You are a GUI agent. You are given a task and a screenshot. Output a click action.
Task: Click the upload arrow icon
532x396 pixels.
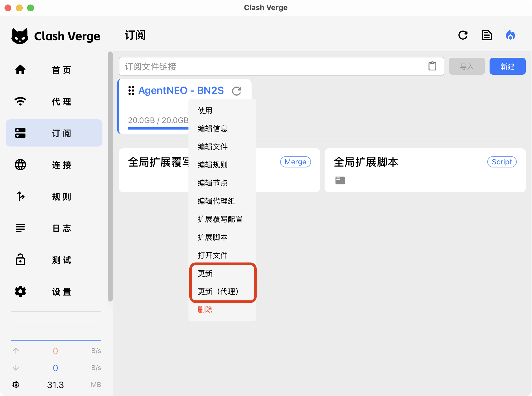click(x=16, y=351)
